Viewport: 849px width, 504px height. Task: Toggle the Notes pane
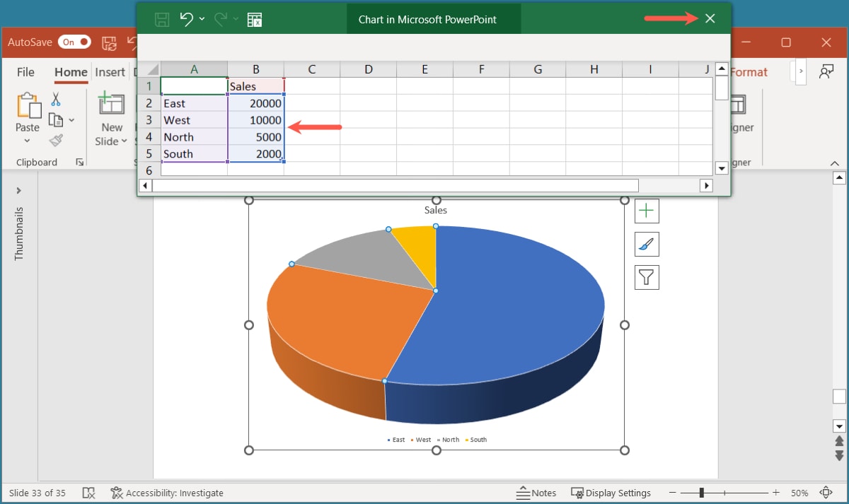(x=536, y=493)
